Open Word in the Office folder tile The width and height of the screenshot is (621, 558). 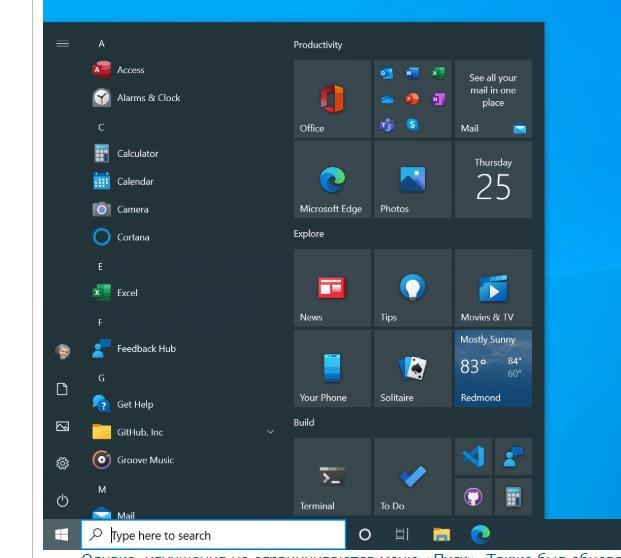click(413, 73)
